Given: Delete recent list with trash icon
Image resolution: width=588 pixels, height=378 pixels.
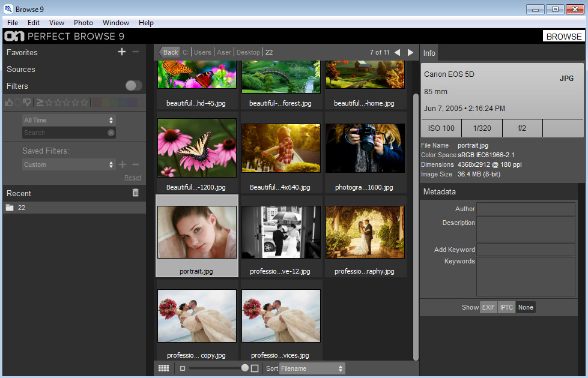Looking at the screenshot, I should coord(135,193).
